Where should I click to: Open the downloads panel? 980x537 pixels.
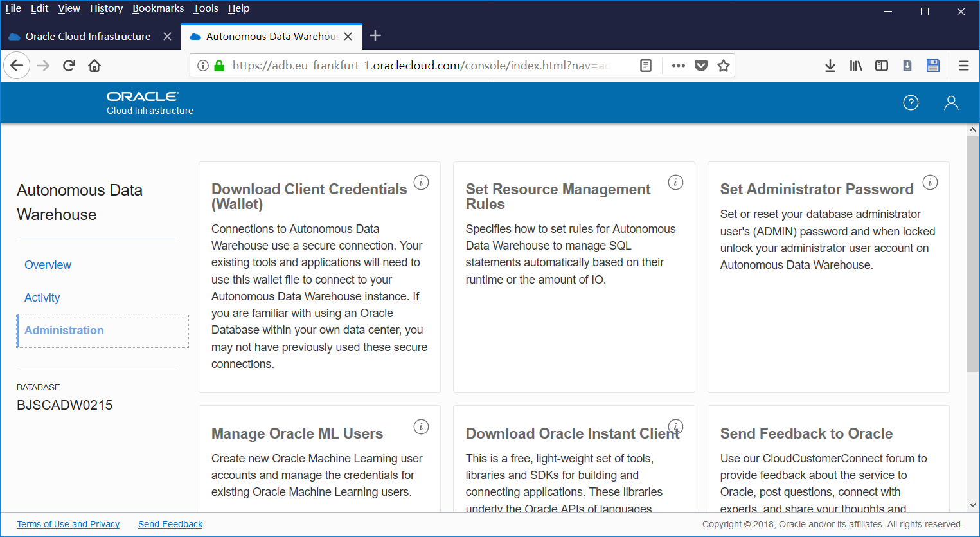[x=830, y=66]
